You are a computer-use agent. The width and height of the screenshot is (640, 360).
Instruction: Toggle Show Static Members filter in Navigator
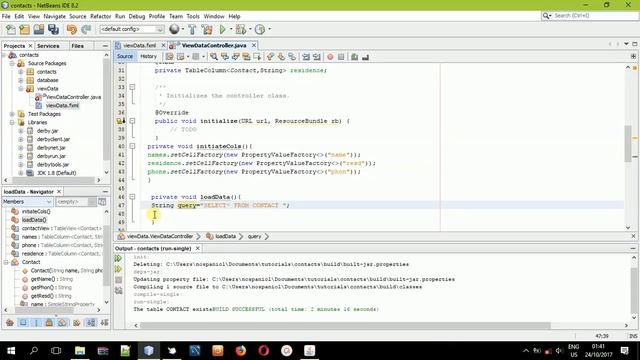36,322
